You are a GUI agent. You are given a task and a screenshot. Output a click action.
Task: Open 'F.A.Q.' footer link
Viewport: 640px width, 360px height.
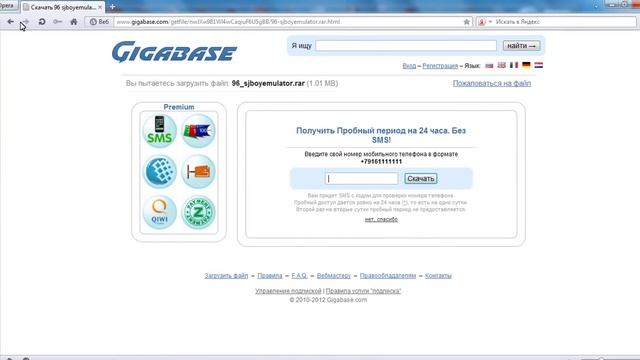click(299, 276)
